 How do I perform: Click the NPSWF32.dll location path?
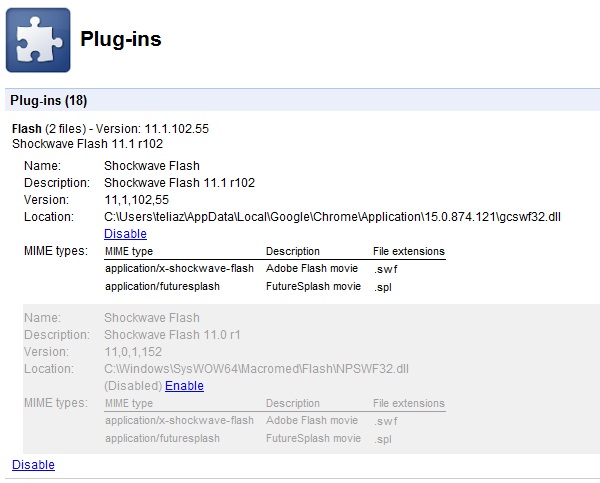(x=256, y=369)
